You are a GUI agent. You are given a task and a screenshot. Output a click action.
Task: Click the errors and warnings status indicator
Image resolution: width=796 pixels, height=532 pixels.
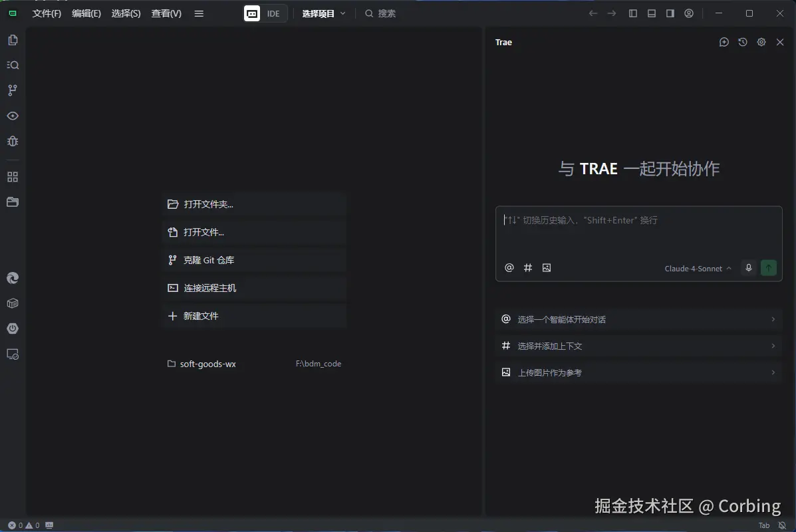tap(24, 525)
